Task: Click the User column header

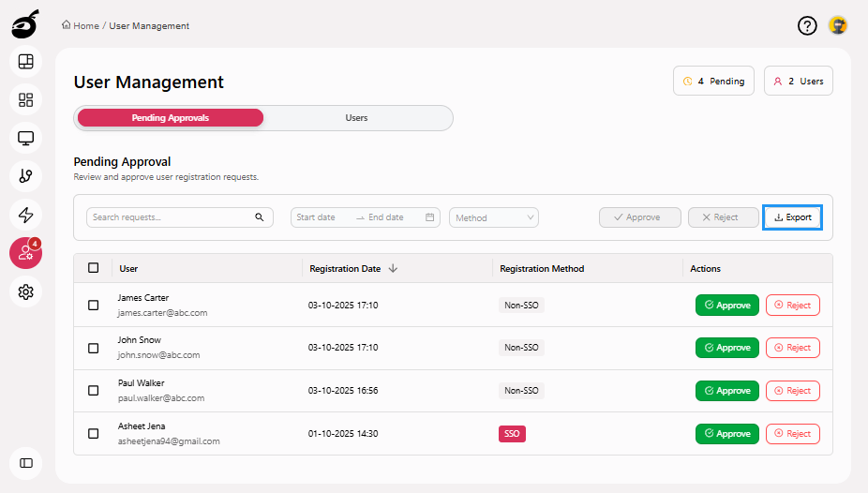Action: (x=128, y=268)
